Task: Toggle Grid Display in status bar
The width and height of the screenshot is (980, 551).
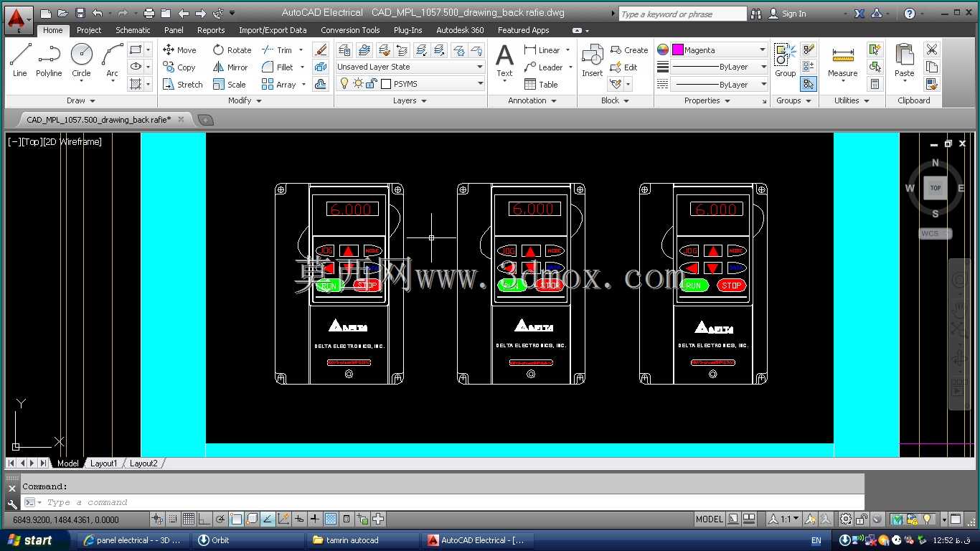Action: click(x=189, y=519)
